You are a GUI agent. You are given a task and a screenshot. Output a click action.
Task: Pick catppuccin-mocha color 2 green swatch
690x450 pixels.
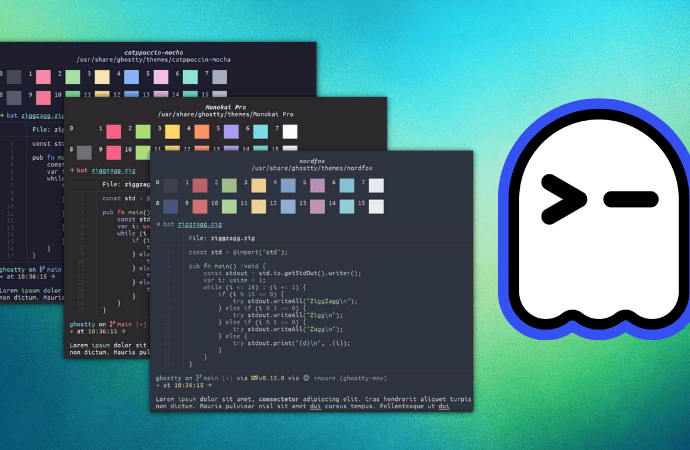click(x=73, y=77)
